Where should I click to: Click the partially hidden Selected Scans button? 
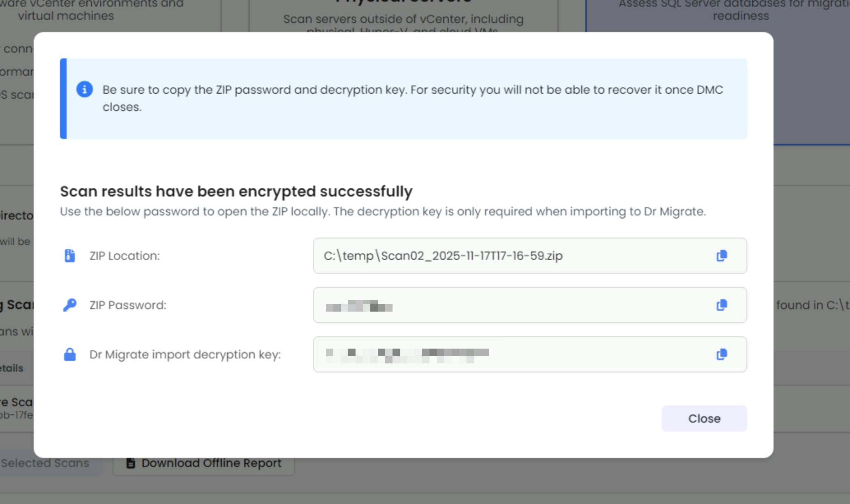(x=45, y=463)
